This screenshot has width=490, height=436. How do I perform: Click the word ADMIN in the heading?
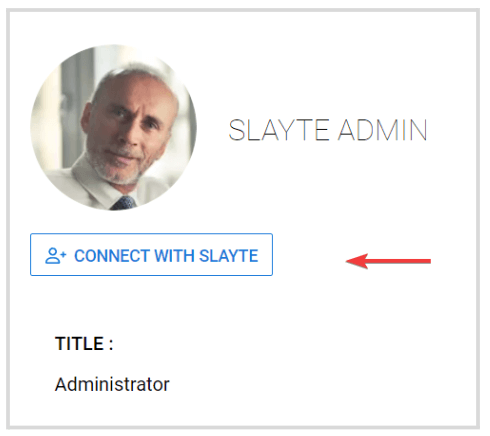coord(383,130)
